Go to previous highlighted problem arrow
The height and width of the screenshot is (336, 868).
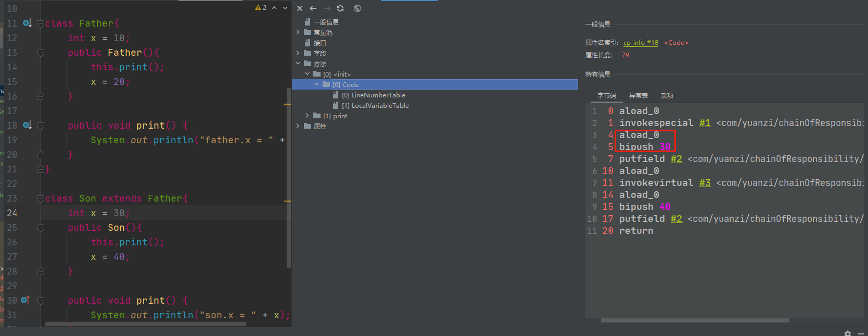(x=274, y=8)
